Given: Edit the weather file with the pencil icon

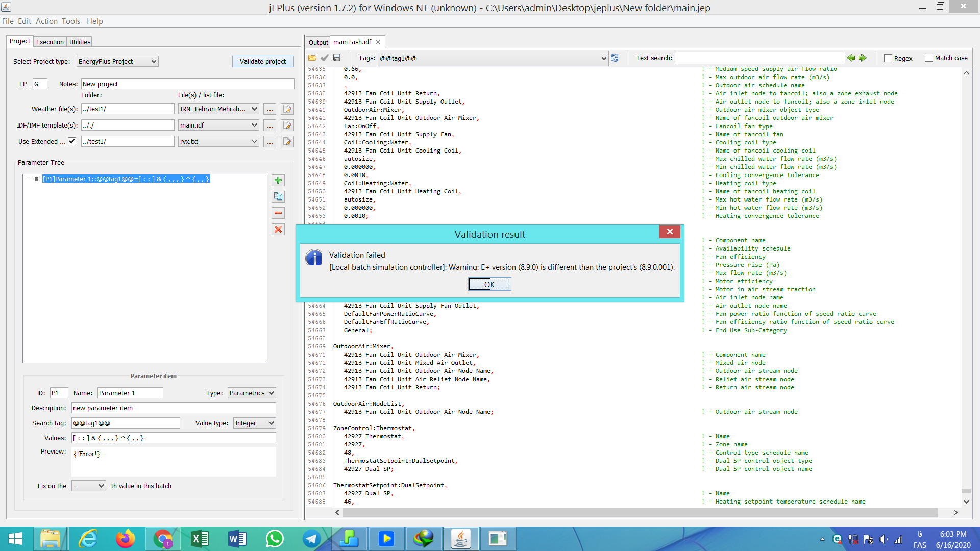Looking at the screenshot, I should click(x=287, y=109).
